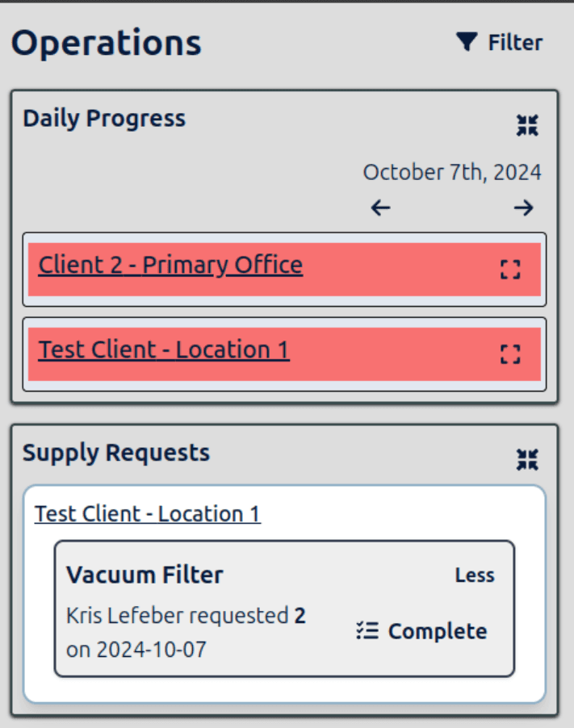Open Test Client link under Supply Requests
Image resolution: width=574 pixels, height=728 pixels.
click(148, 514)
